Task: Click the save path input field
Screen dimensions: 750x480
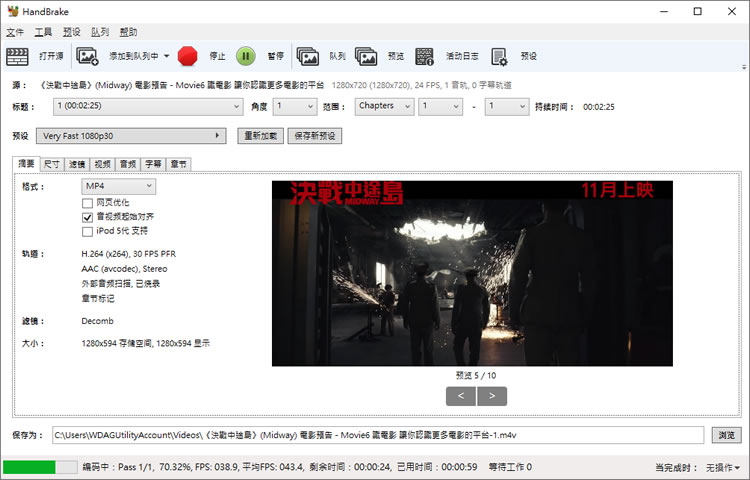Action: [x=378, y=435]
